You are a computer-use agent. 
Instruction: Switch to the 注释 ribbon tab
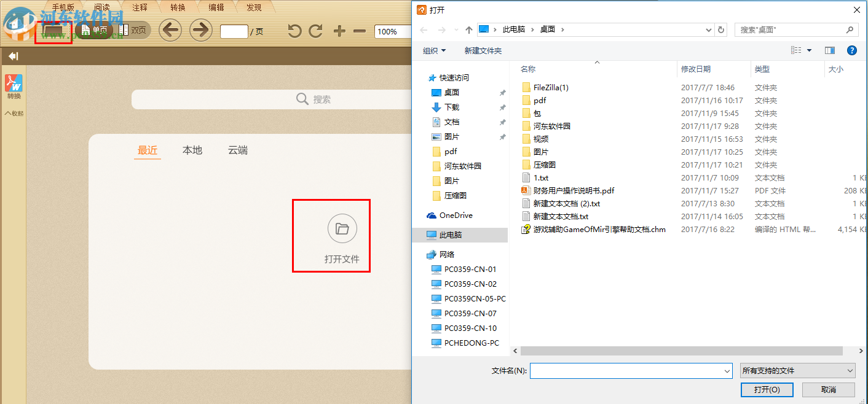coord(140,7)
